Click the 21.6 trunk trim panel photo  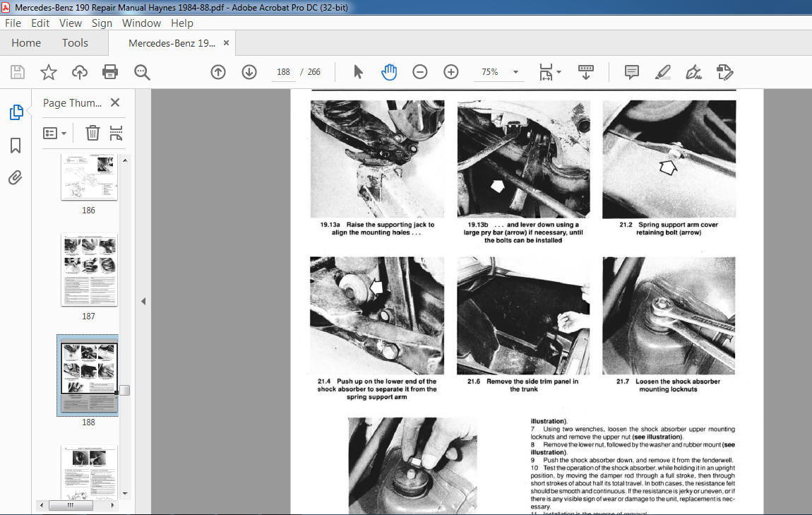coord(523,316)
